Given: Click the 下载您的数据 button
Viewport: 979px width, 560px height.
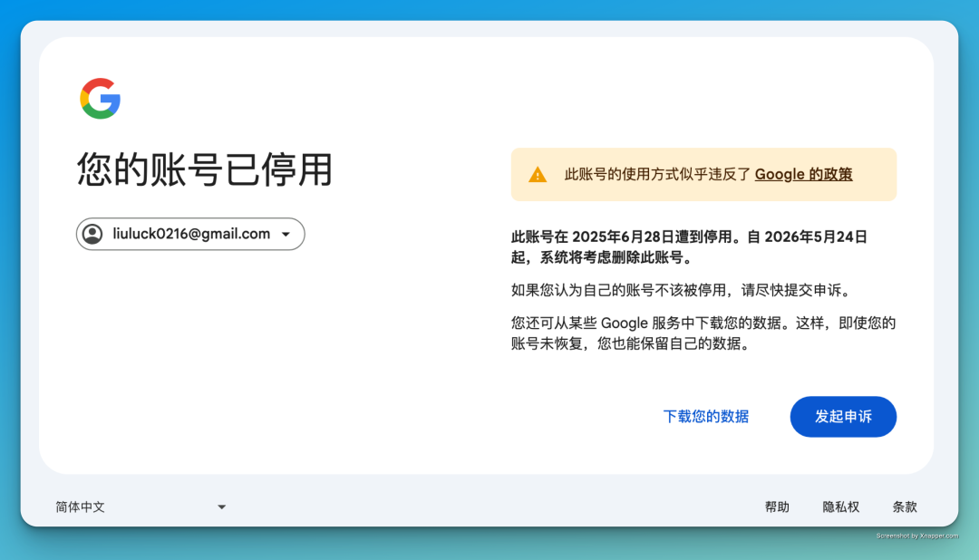Looking at the screenshot, I should (705, 417).
